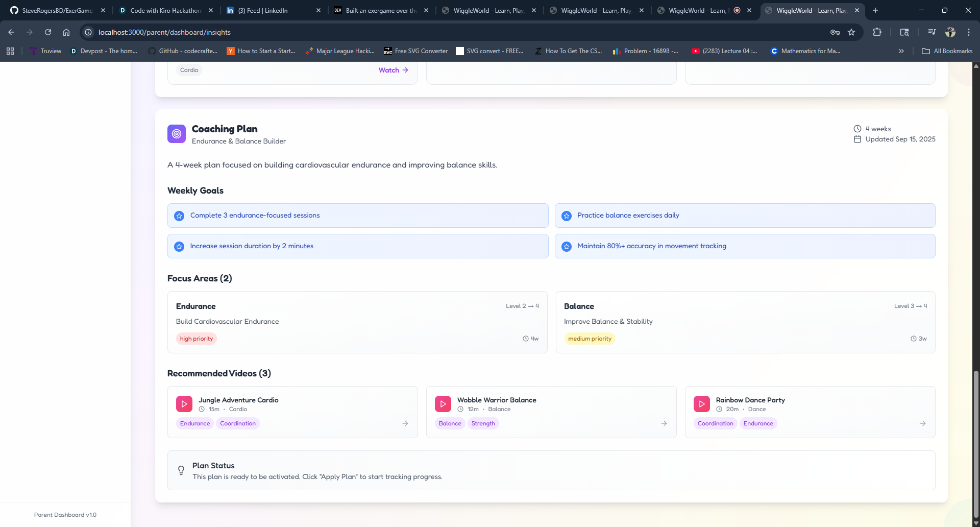Click the clock icon next to 4 weeks
This screenshot has height=527, width=980.
click(x=857, y=129)
